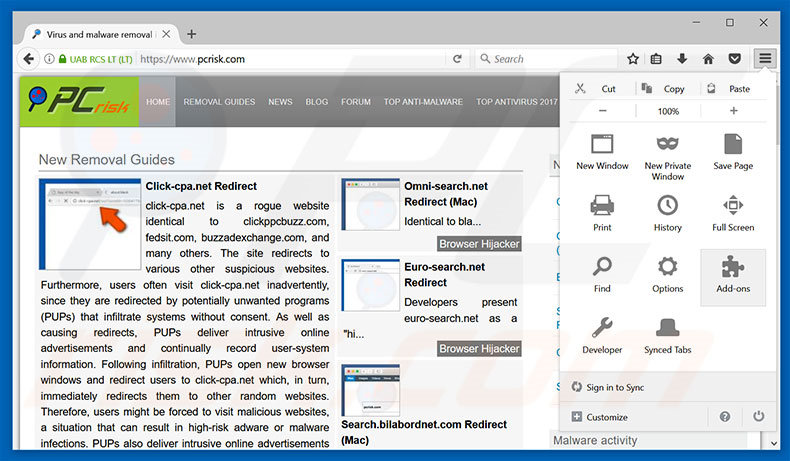
Task: Click Omni-search.net article thumbnail
Action: coord(370,204)
